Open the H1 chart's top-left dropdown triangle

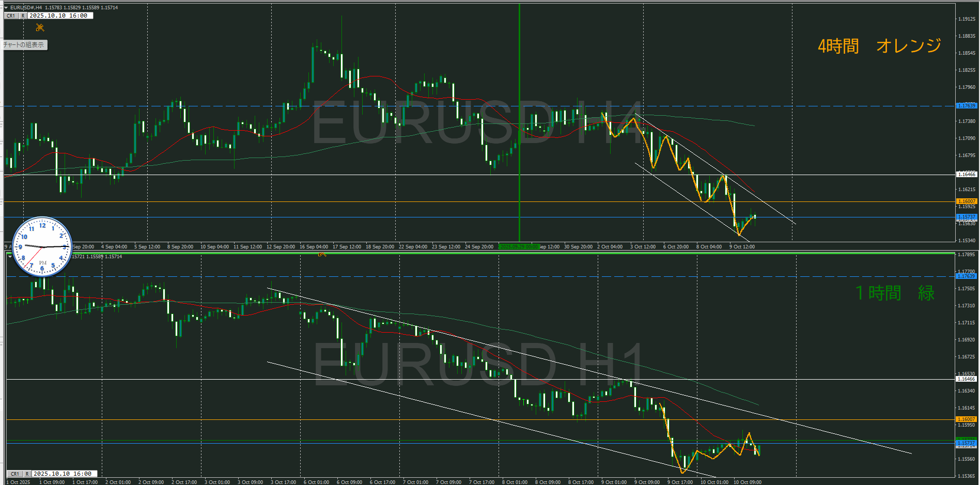(10, 257)
